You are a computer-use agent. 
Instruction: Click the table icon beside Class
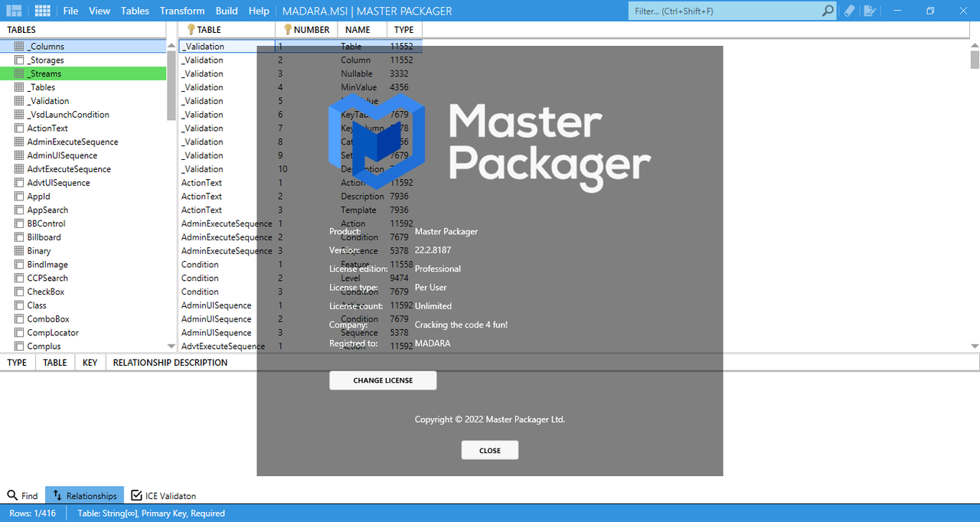(19, 305)
